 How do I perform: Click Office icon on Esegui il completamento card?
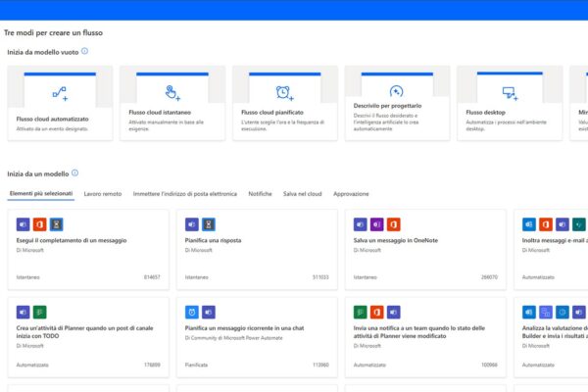point(39,224)
